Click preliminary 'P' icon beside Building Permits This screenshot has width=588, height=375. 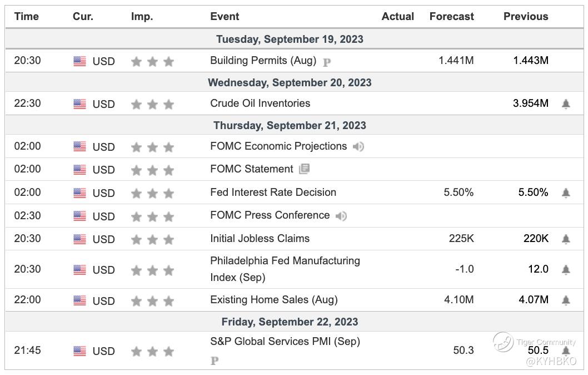(x=327, y=62)
